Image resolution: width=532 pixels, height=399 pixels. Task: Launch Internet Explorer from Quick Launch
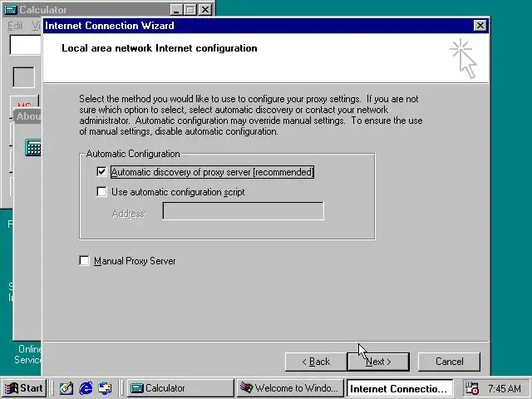pyautogui.click(x=86, y=388)
